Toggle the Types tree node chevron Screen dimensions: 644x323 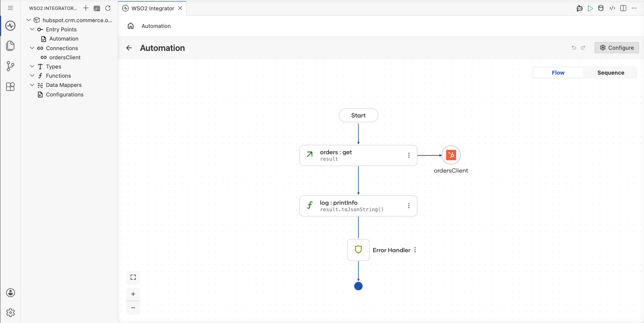(x=32, y=67)
